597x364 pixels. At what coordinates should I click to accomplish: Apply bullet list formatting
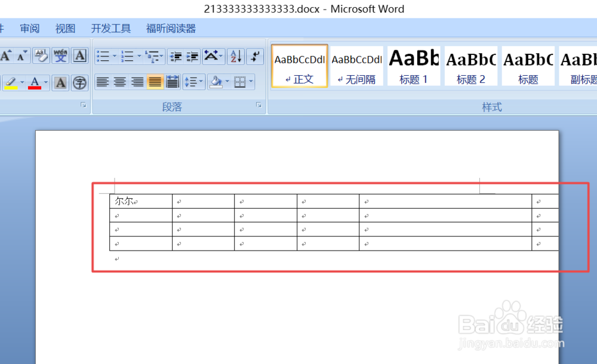click(103, 56)
